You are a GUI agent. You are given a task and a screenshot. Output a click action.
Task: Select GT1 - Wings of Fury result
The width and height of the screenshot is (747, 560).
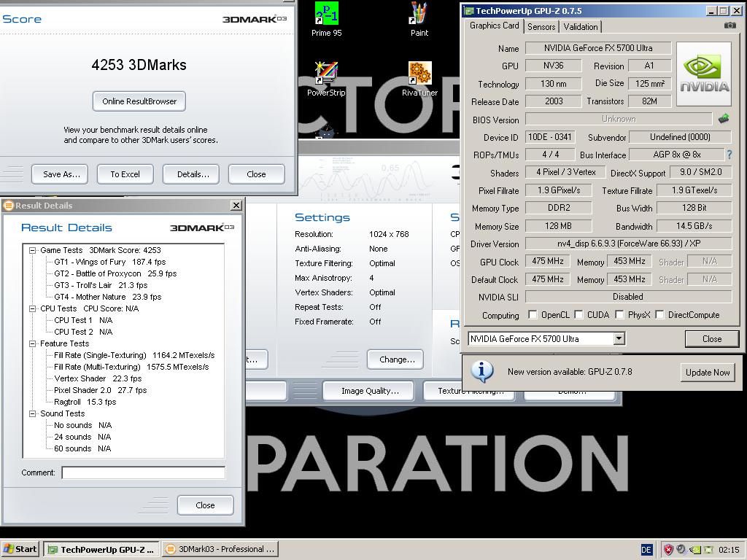[110, 262]
